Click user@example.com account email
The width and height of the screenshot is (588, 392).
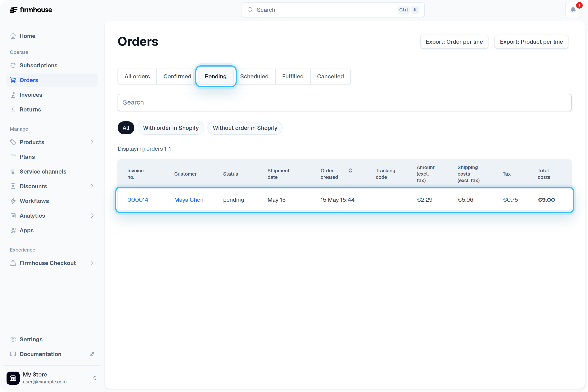[45, 382]
